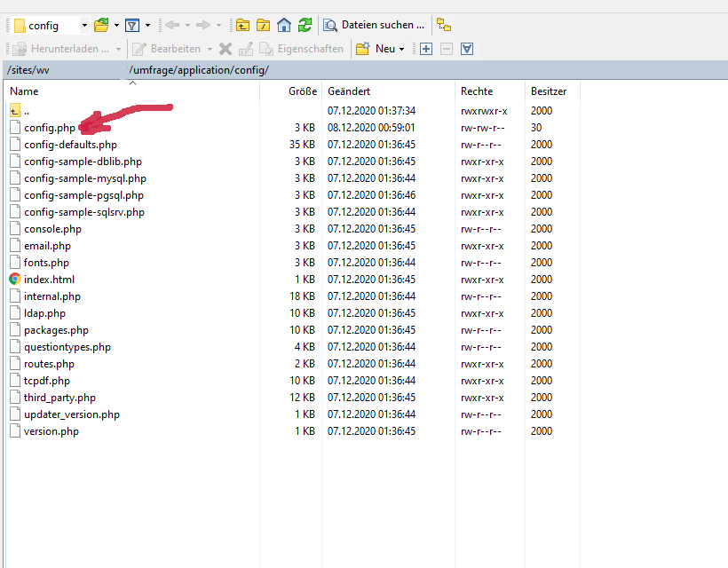Screen dimensions: 728x568
Task: Click the rename icon
Action: click(x=246, y=49)
